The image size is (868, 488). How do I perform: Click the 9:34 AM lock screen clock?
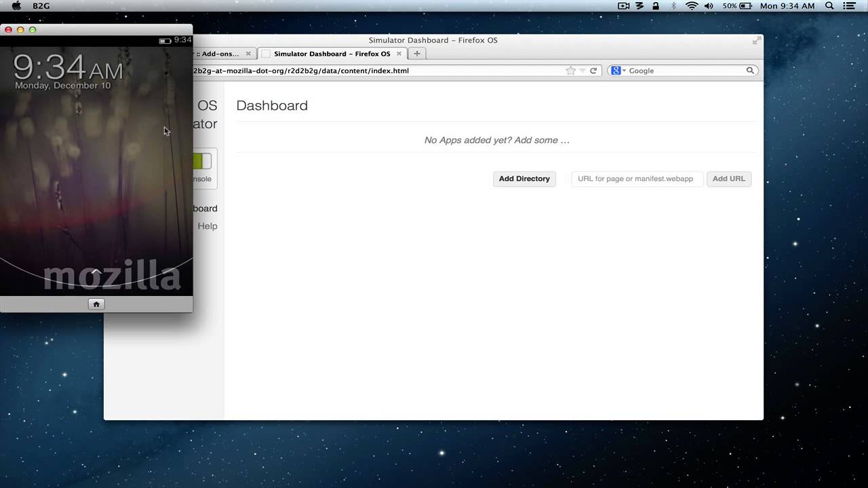[68, 67]
